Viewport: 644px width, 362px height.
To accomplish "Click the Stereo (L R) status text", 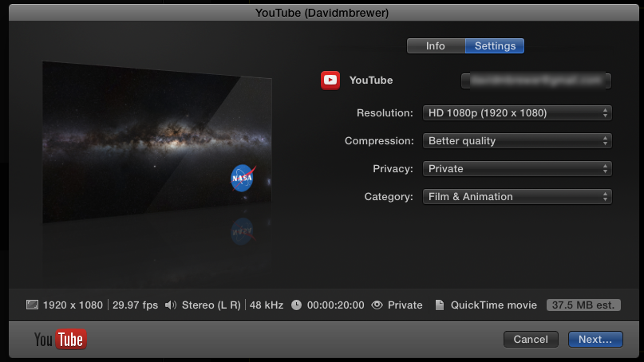I will point(211,305).
